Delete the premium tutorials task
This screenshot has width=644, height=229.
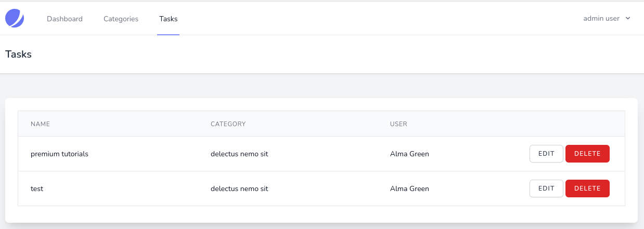pos(587,154)
